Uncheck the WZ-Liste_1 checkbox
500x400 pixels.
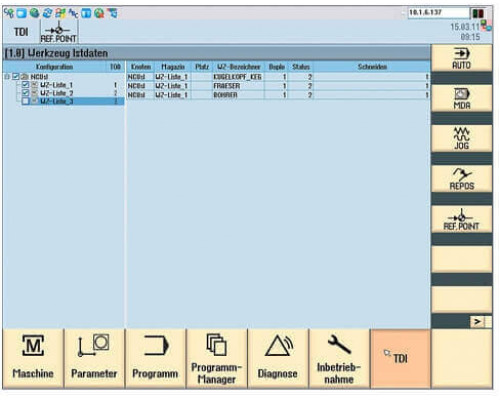[x=26, y=85]
